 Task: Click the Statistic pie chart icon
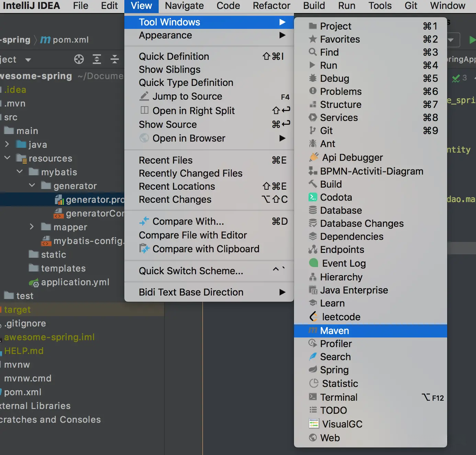314,383
